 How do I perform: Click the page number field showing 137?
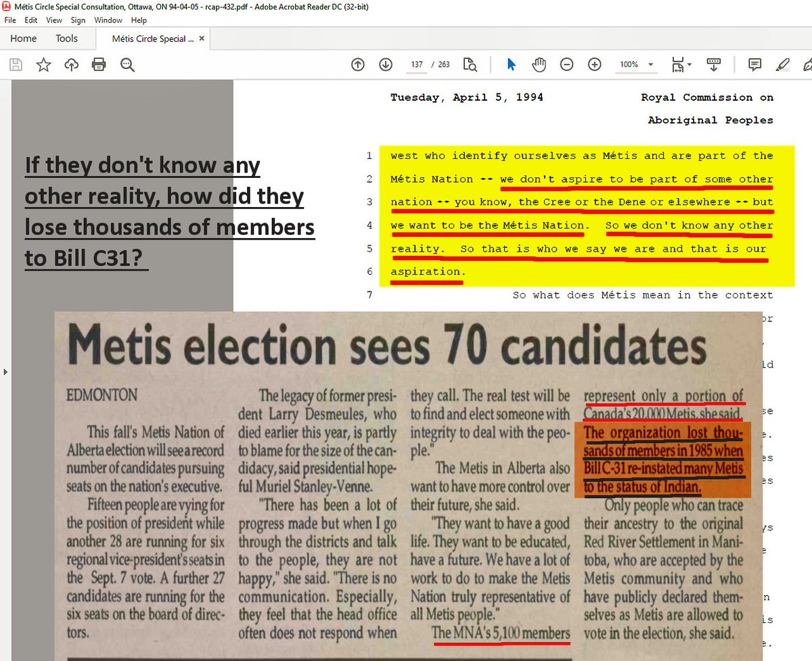(x=417, y=65)
